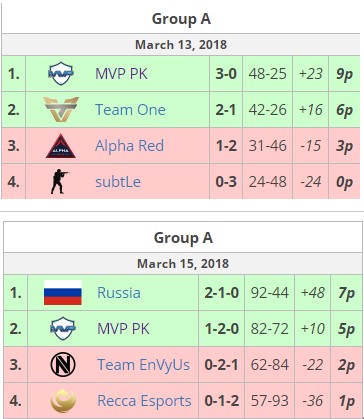Click the Recca Esports golden logo
The image size is (364, 419).
pos(63,401)
